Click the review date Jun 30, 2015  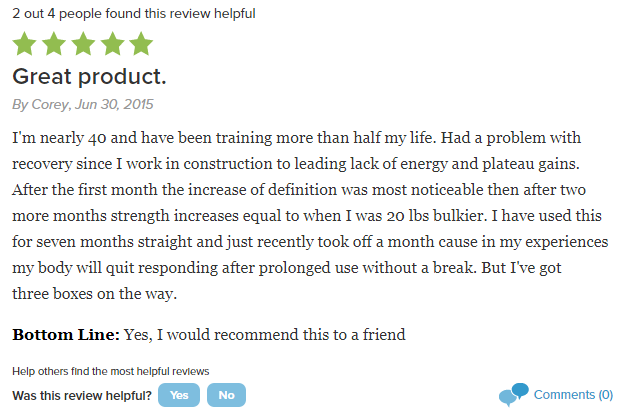pyautogui.click(x=114, y=104)
